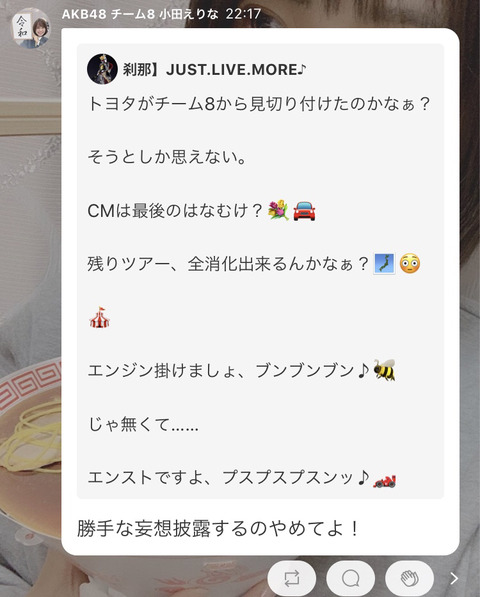Click the bee emoji after ブンブンブン

[x=384, y=370]
